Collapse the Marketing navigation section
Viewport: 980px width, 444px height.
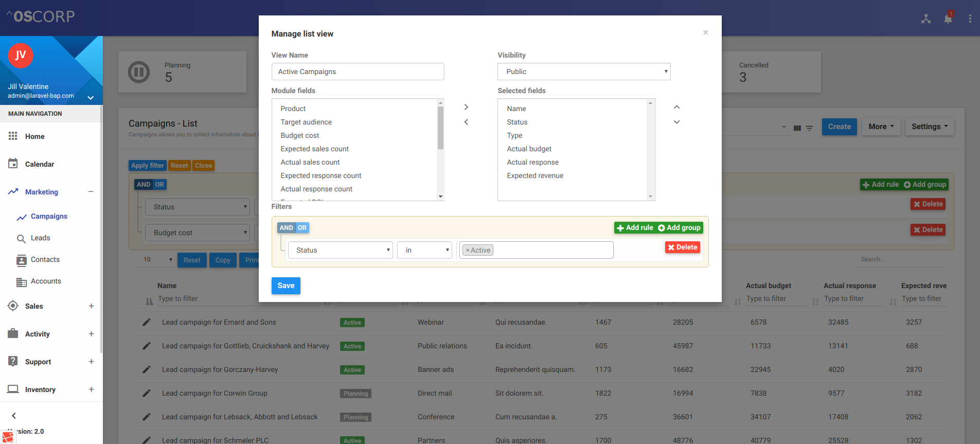pos(91,192)
